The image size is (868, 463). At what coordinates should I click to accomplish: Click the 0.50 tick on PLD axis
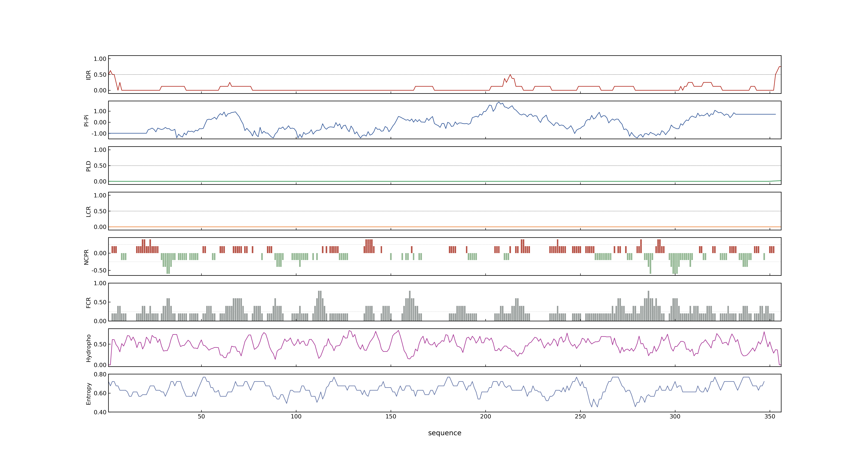pos(100,166)
